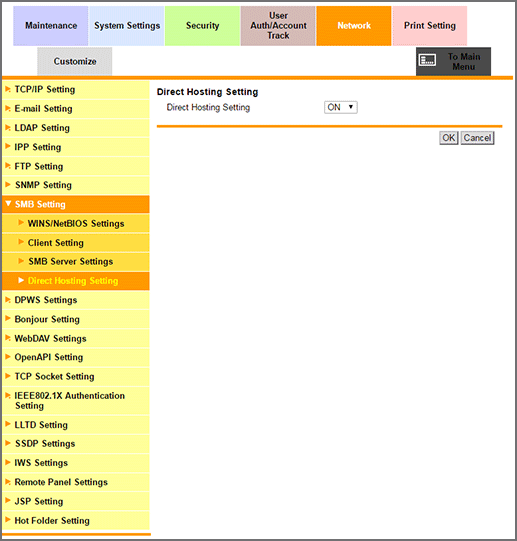517x541 pixels.
Task: Confirm with the OK button
Action: pyautogui.click(x=449, y=138)
